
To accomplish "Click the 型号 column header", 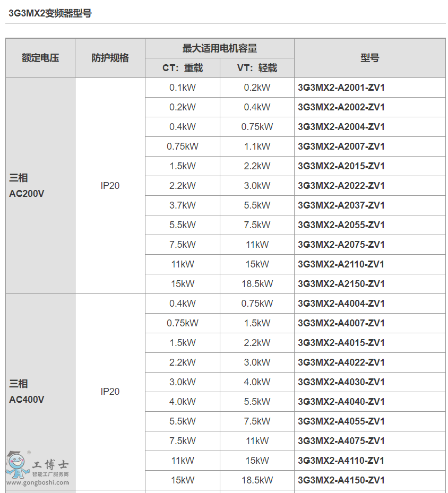I will pyautogui.click(x=370, y=58).
